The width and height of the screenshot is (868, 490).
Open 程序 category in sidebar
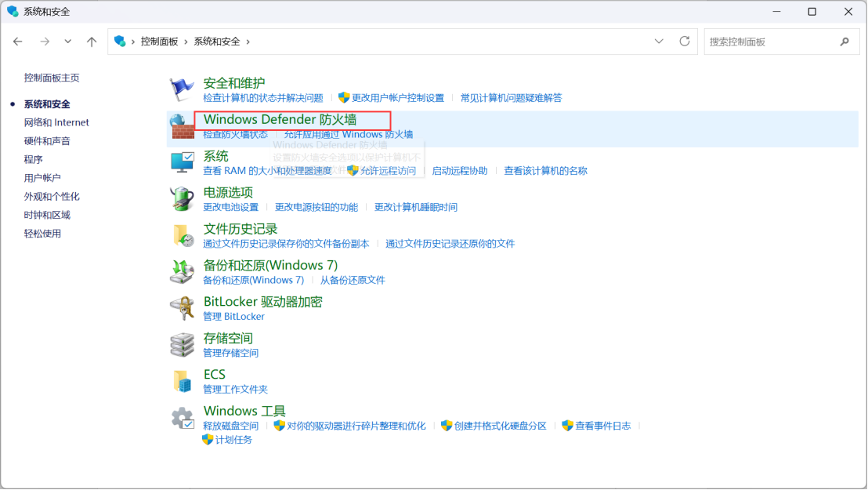point(33,160)
